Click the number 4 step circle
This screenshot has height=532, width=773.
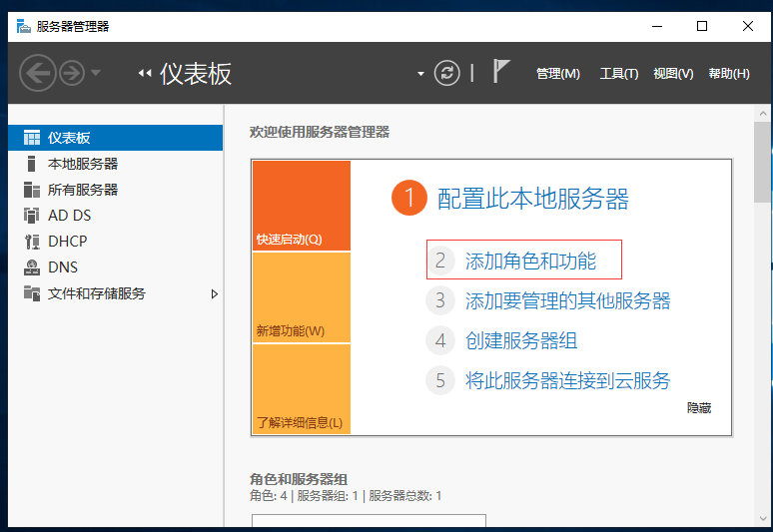pyautogui.click(x=440, y=340)
